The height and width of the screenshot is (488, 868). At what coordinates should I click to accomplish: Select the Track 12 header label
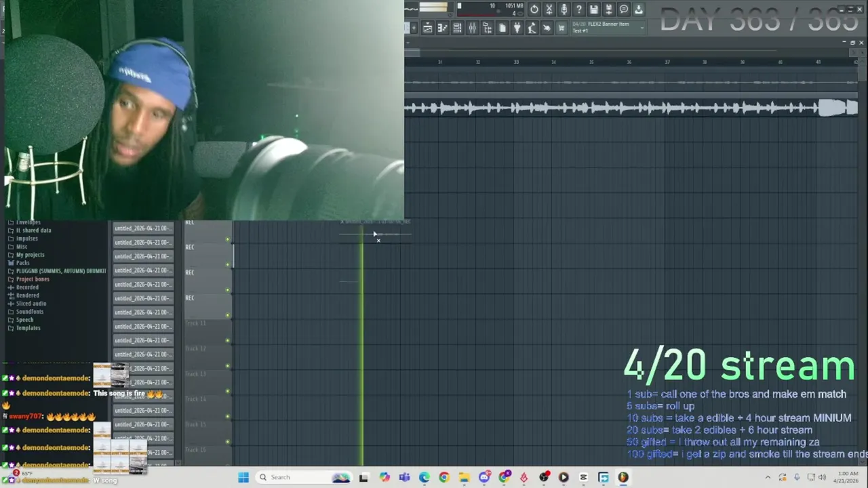tap(195, 349)
